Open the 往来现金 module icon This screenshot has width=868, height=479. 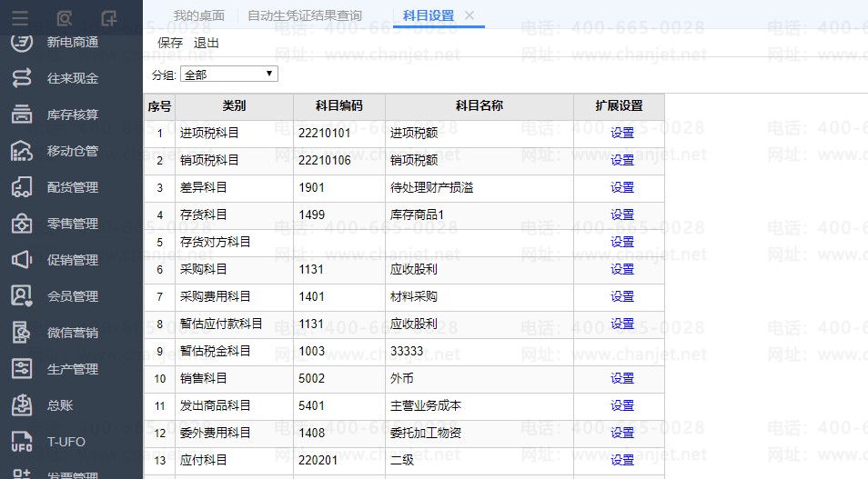click(22, 78)
